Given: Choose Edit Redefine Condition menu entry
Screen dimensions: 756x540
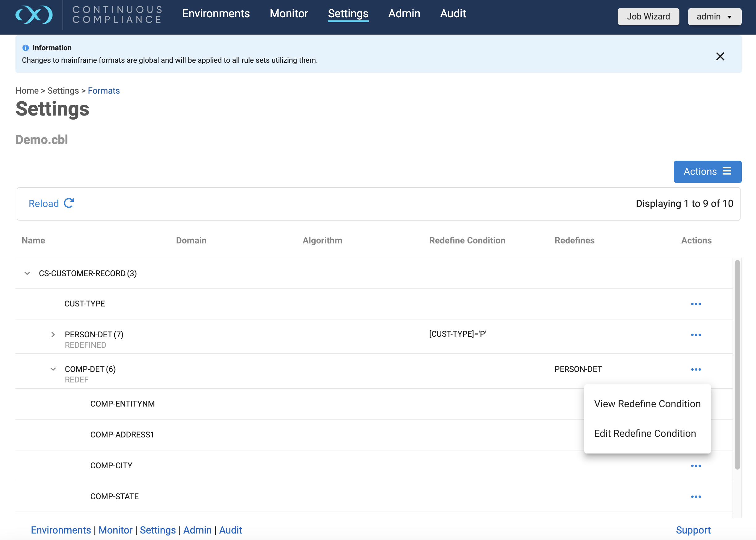Looking at the screenshot, I should click(645, 434).
